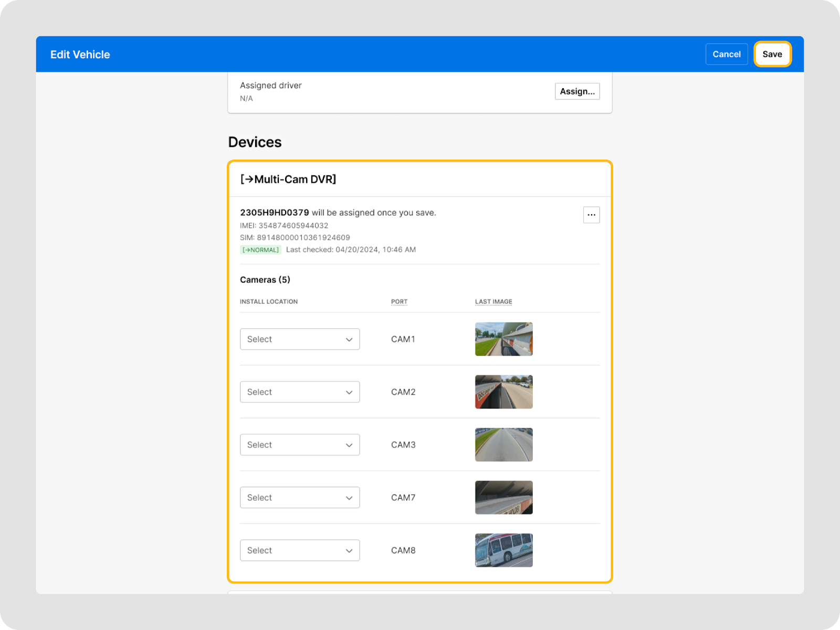View CAM8 bus image thumbnail
The height and width of the screenshot is (630, 840).
click(503, 550)
